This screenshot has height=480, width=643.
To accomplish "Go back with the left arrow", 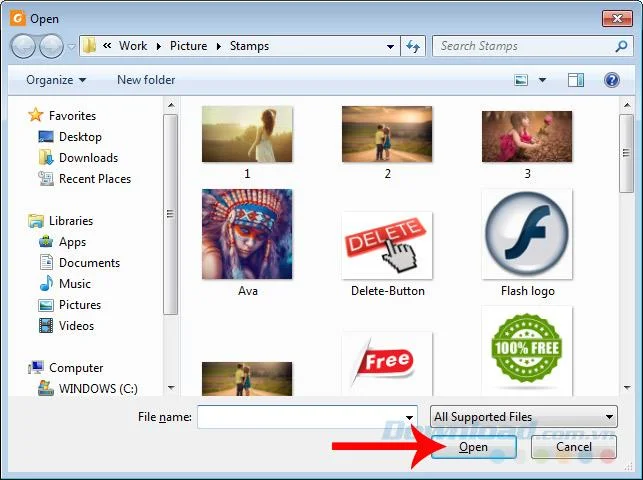I will [23, 46].
